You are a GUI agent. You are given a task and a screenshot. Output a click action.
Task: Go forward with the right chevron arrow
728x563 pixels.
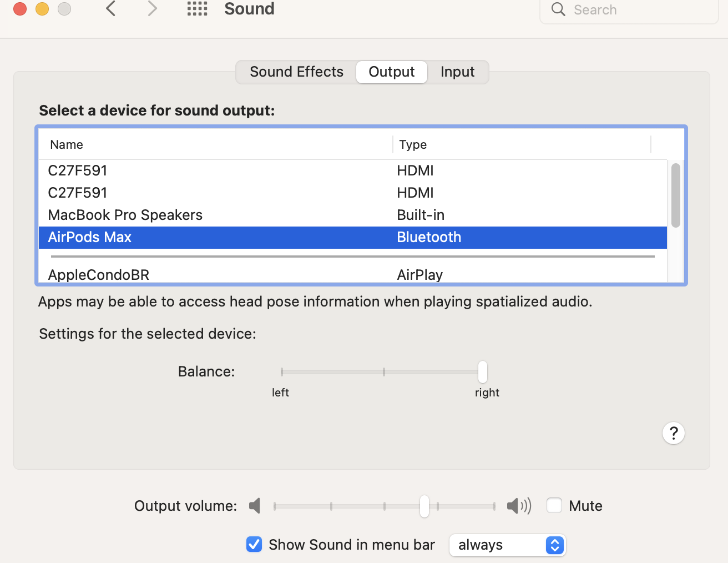point(152,8)
